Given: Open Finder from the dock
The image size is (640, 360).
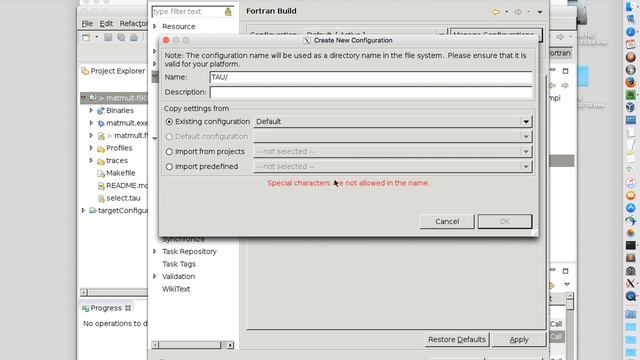Looking at the screenshot, I should (x=631, y=7).
